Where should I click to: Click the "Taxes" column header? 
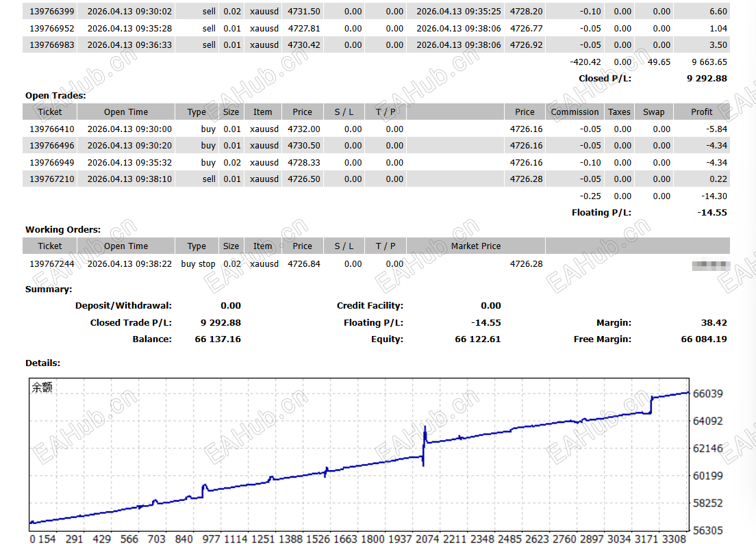(619, 112)
